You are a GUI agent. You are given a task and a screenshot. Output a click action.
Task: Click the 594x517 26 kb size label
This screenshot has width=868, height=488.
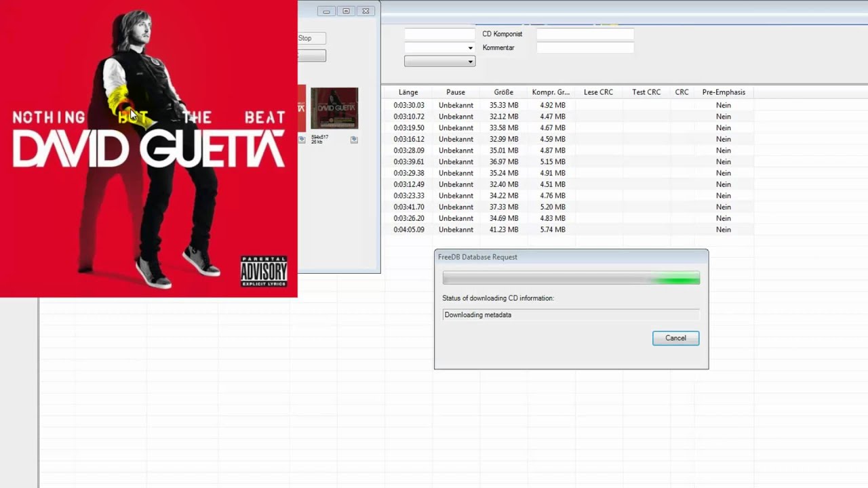[x=319, y=139]
